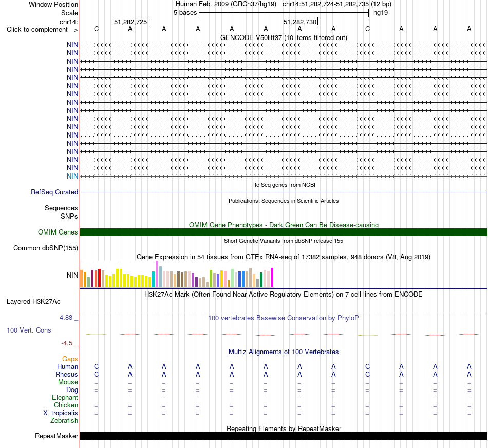Click the tallest violet bar in GTEx chart
Image resolution: width=488 pixels, height=448 pixels.
point(157,274)
